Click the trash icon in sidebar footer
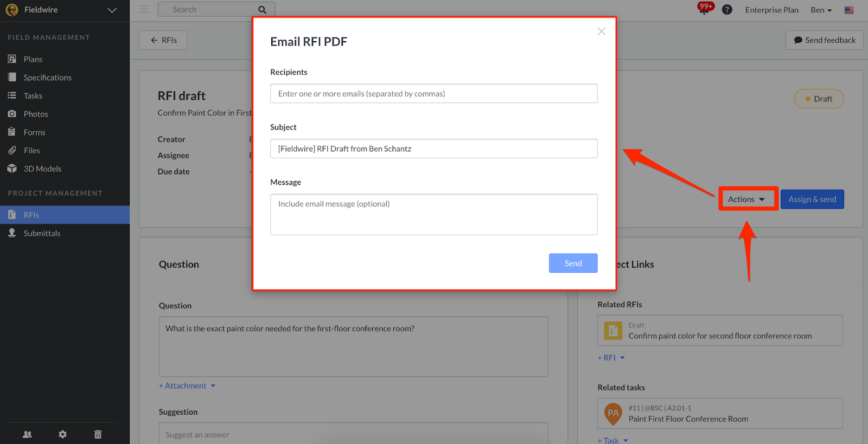This screenshot has width=868, height=444. [98, 434]
